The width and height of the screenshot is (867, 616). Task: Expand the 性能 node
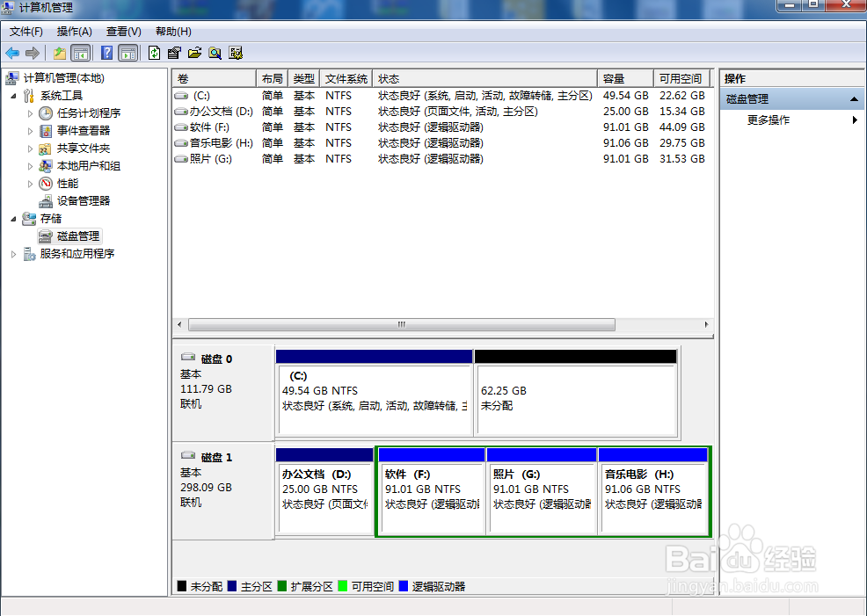[x=31, y=184]
